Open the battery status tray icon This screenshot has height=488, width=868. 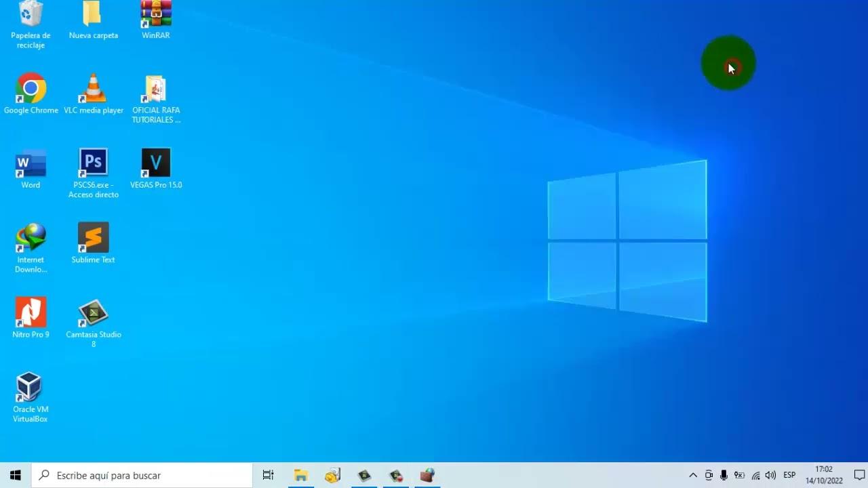point(740,475)
